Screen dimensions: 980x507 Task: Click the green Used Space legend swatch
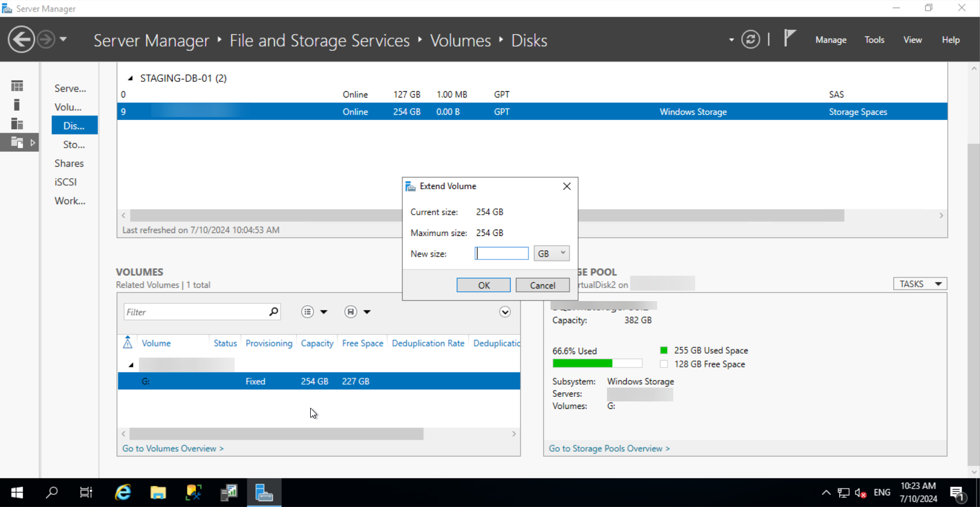pyautogui.click(x=664, y=350)
